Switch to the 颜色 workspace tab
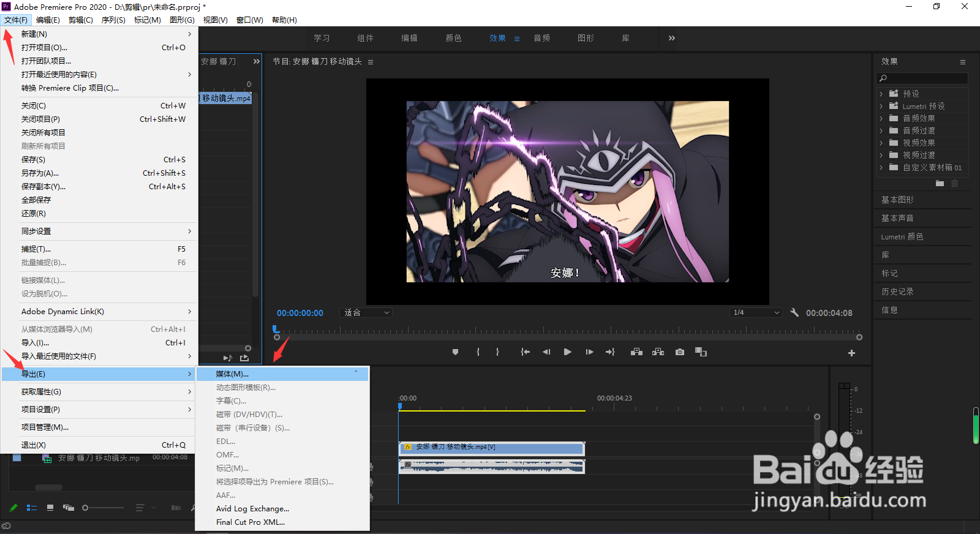Viewport: 980px width, 534px height. [453, 38]
